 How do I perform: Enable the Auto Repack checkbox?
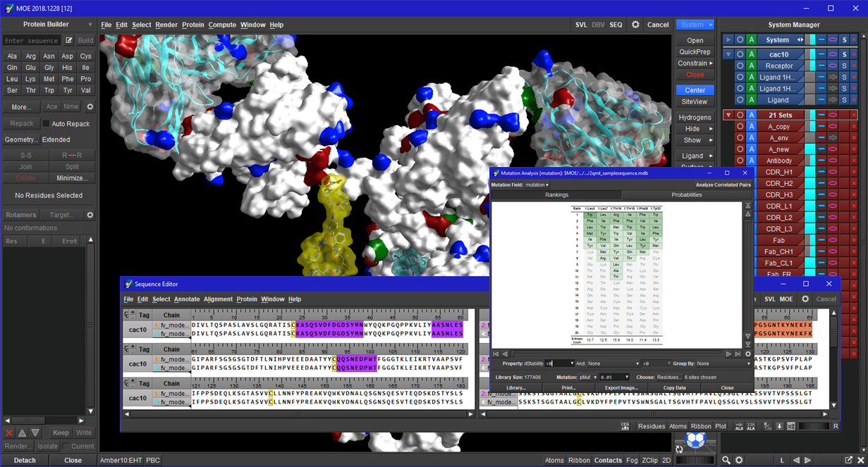coord(47,124)
